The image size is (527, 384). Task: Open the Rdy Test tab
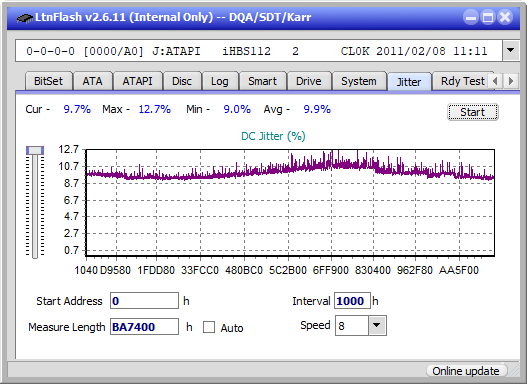(x=462, y=81)
